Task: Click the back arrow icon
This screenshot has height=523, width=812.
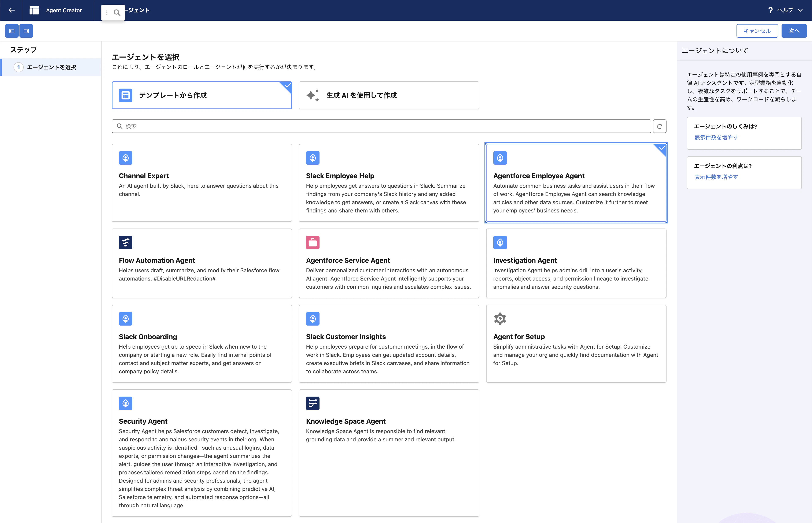Action: coord(12,10)
